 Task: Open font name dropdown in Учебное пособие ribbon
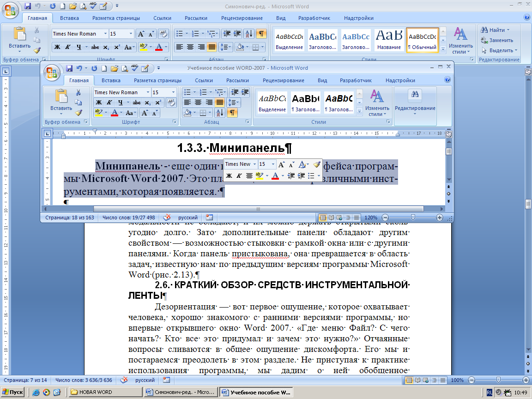(x=148, y=92)
